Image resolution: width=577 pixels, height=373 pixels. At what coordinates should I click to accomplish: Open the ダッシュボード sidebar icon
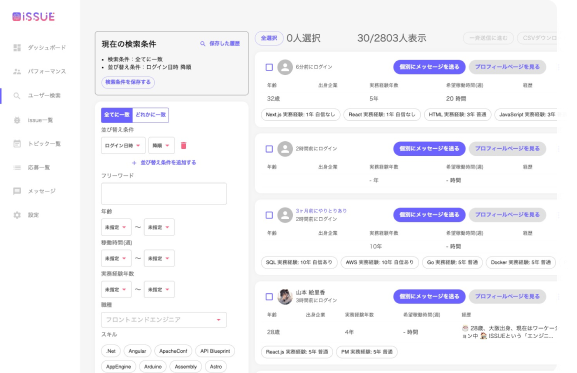click(x=17, y=48)
